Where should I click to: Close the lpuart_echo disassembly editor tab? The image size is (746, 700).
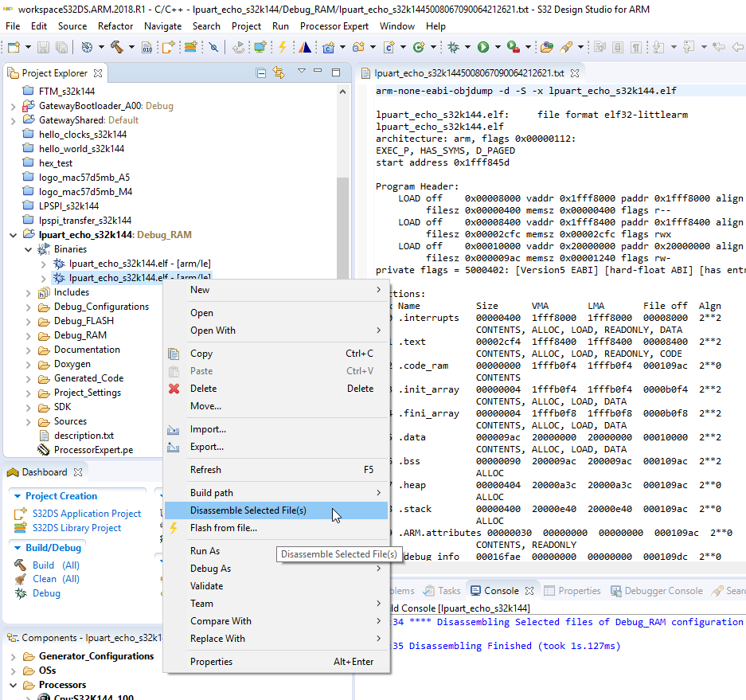(x=576, y=73)
